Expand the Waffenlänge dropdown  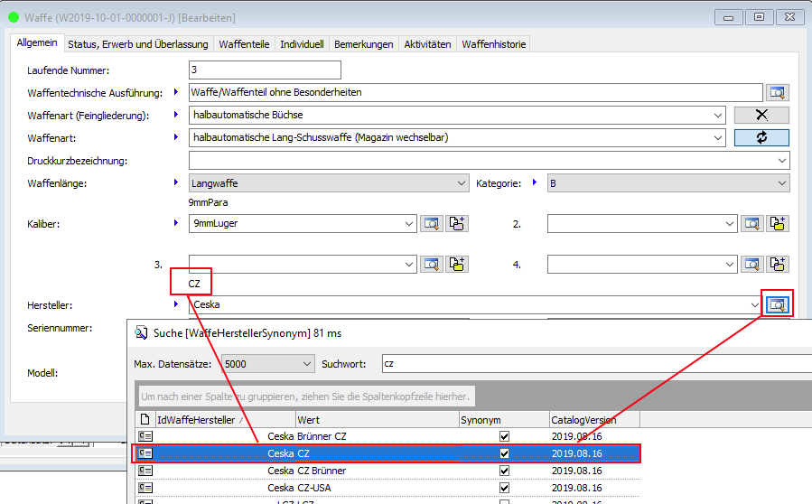[462, 183]
